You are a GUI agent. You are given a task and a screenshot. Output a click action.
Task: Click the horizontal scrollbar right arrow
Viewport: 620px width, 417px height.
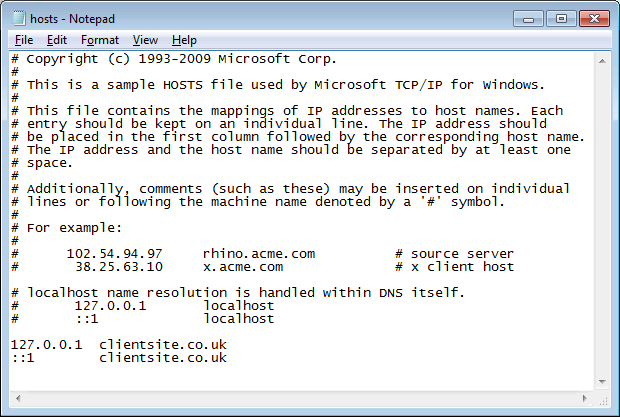coord(585,398)
